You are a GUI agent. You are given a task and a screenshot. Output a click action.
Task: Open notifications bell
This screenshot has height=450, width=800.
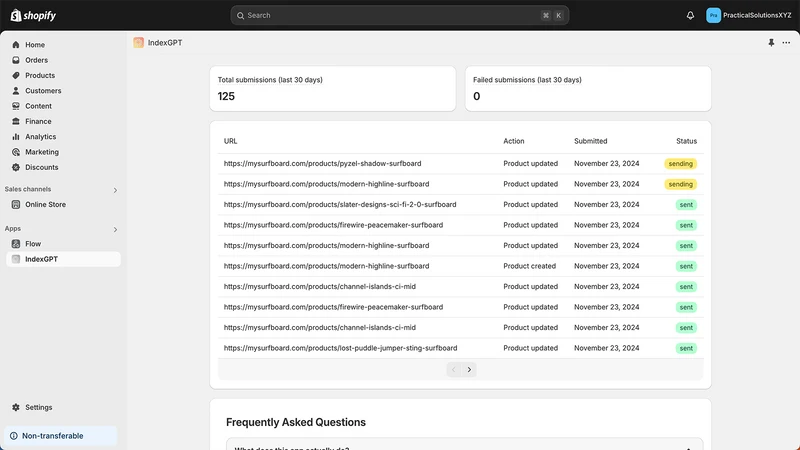pyautogui.click(x=690, y=15)
